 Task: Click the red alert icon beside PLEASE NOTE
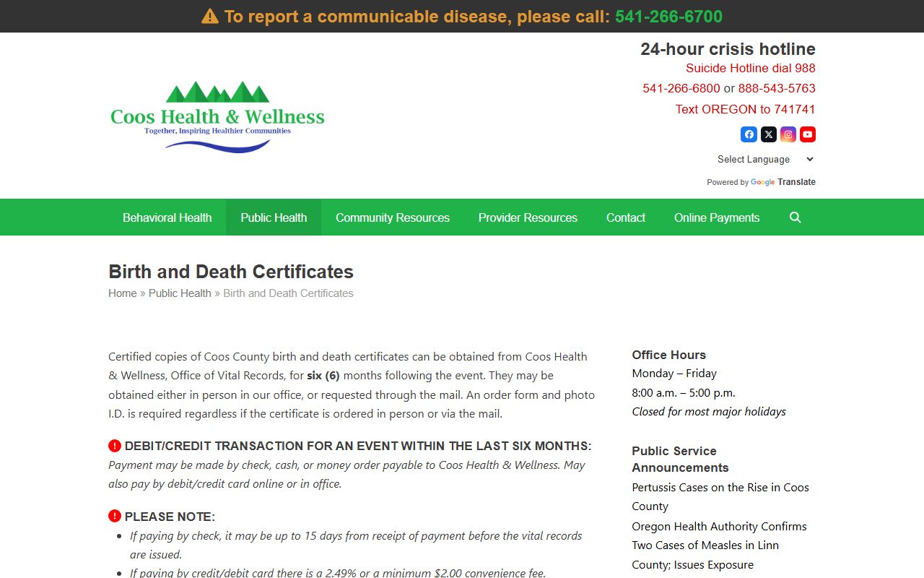click(115, 516)
